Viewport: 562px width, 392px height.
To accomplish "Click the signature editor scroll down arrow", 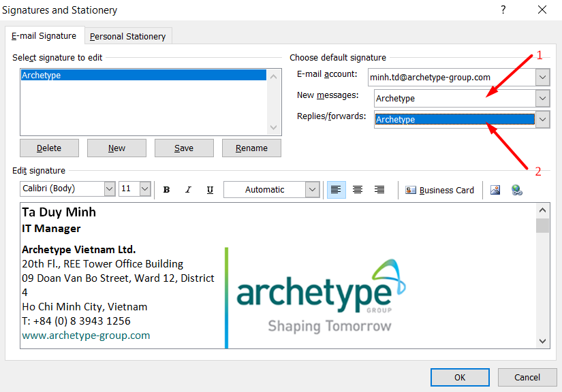I will pyautogui.click(x=543, y=341).
